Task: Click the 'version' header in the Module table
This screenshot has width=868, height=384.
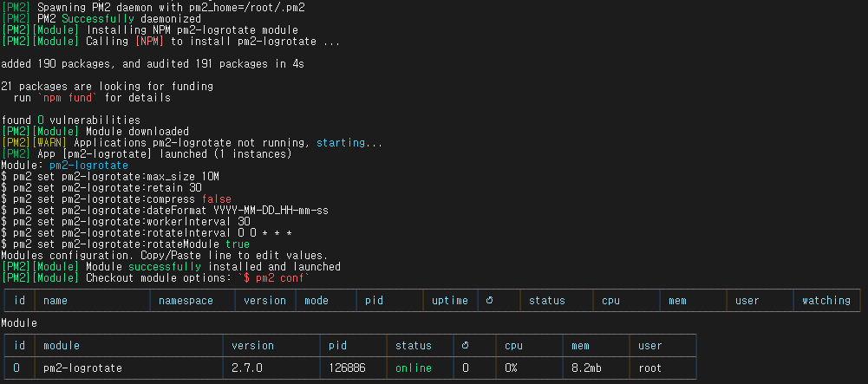Action: click(252, 345)
